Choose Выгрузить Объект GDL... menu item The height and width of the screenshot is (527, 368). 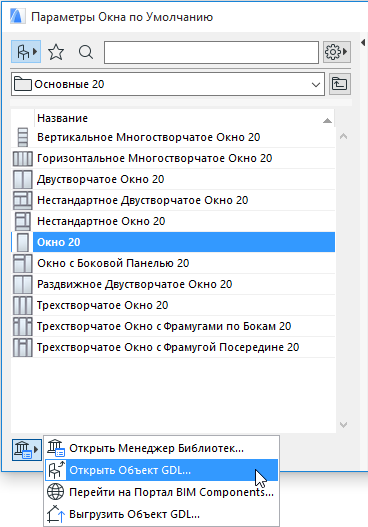[x=161, y=514]
